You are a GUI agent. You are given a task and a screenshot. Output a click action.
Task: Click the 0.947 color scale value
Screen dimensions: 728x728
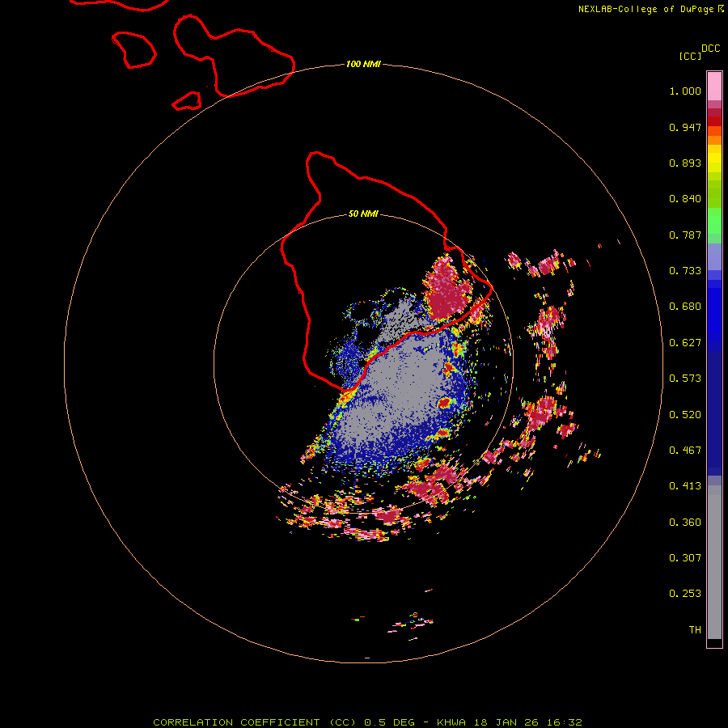pyautogui.click(x=685, y=127)
